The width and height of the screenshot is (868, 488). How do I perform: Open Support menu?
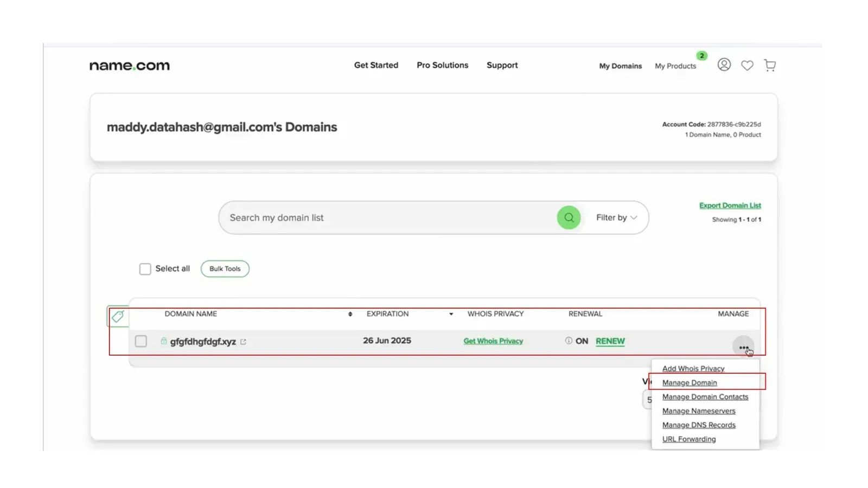(x=502, y=65)
